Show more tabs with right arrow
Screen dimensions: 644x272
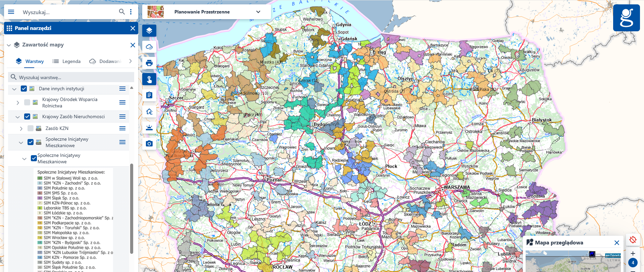[130, 61]
